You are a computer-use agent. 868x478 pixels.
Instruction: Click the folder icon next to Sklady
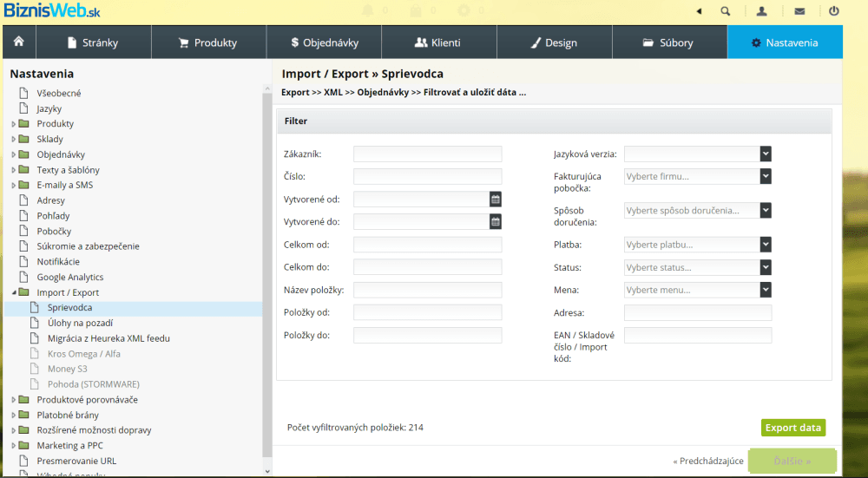(23, 139)
